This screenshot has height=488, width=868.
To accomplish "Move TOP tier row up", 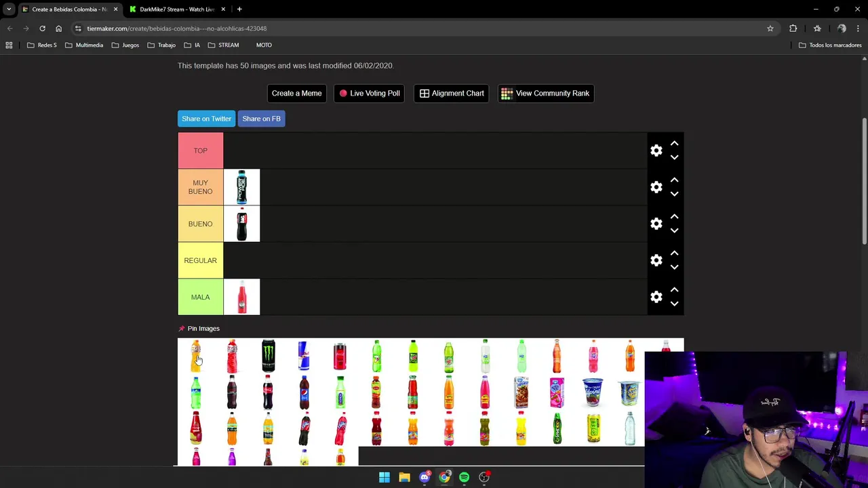I will pyautogui.click(x=674, y=144).
